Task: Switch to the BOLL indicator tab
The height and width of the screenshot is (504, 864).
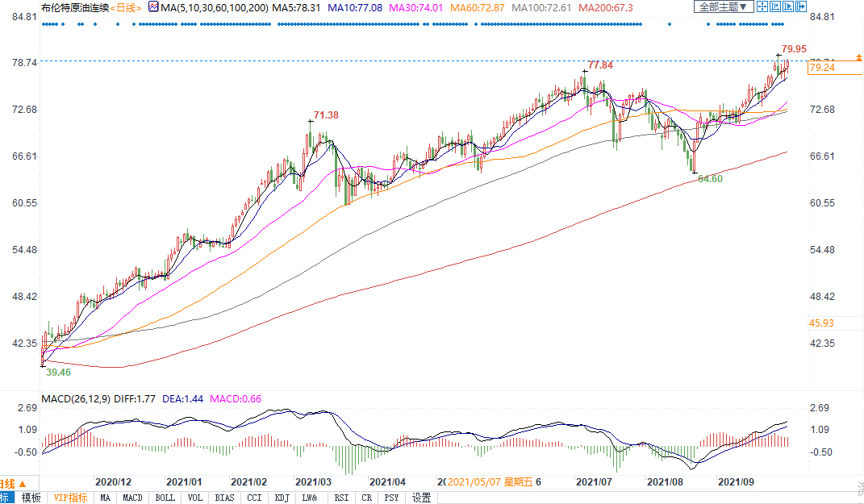Action: pyautogui.click(x=165, y=498)
